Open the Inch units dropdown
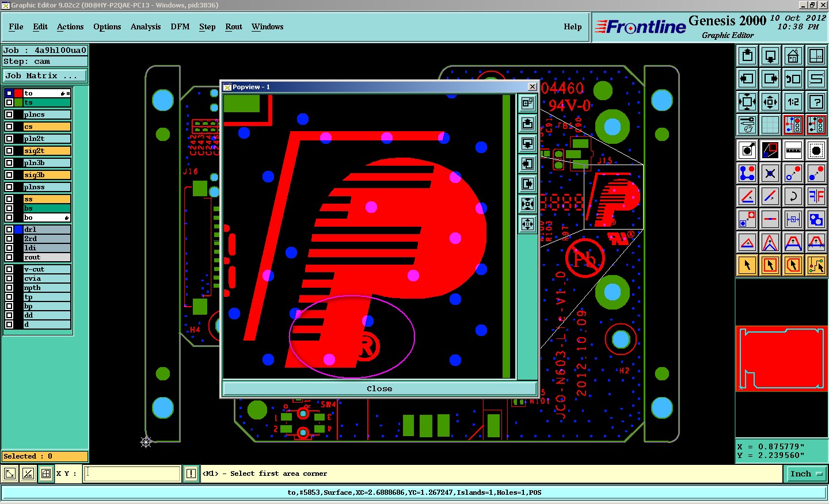This screenshot has height=504, width=829. 805,474
